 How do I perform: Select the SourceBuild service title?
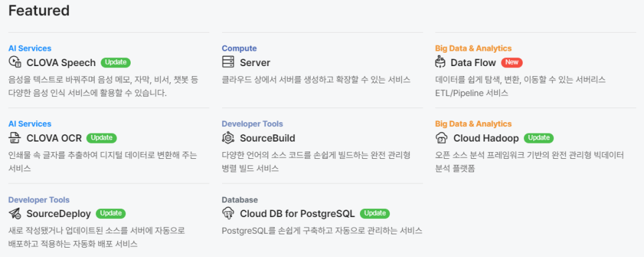267,138
